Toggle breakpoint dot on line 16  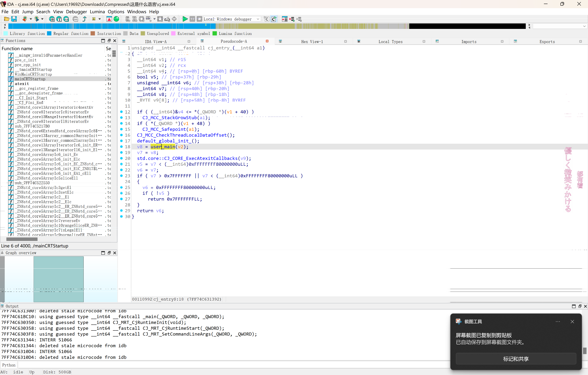pos(121,135)
